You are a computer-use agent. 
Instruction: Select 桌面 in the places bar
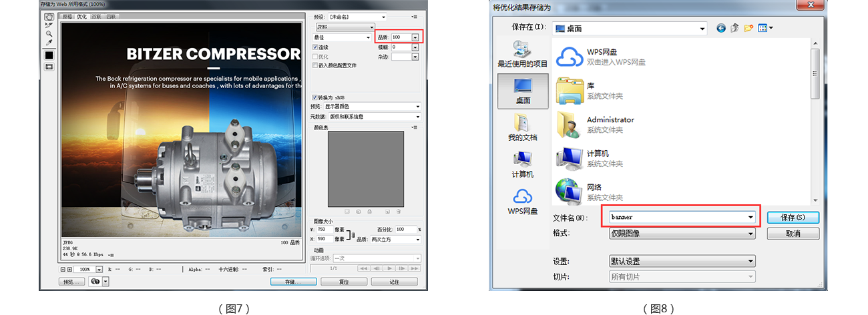pyautogui.click(x=523, y=91)
